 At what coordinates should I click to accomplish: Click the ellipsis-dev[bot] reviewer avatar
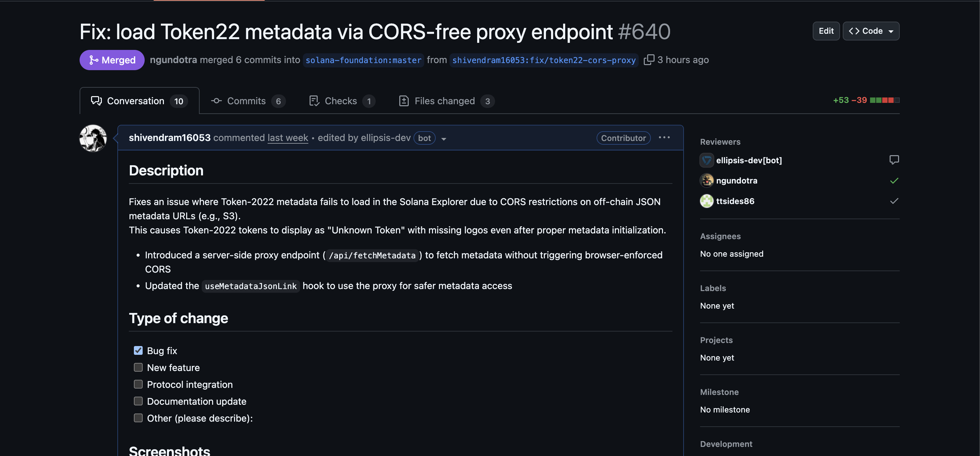point(707,160)
